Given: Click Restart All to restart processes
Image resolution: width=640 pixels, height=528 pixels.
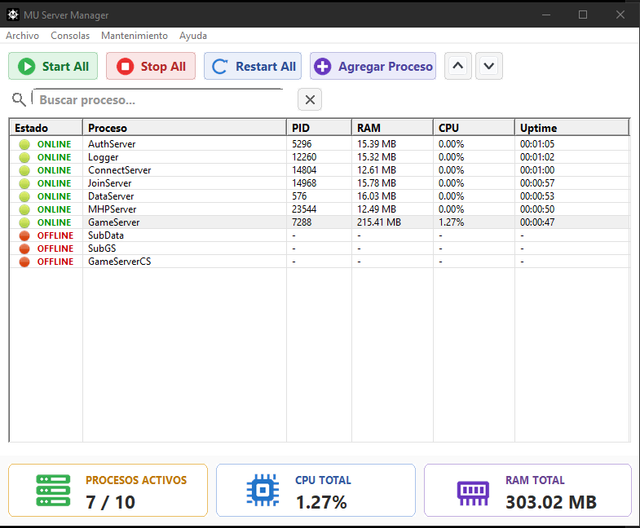Looking at the screenshot, I should [253, 66].
